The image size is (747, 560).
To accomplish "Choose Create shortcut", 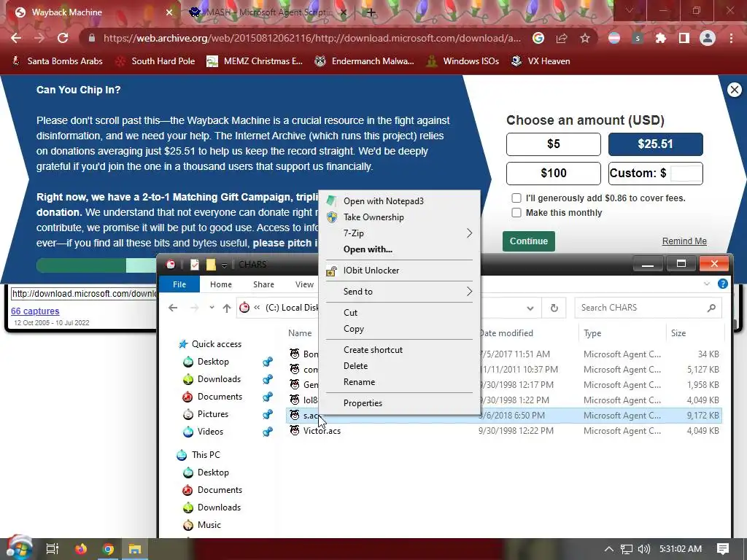I will [x=400, y=350].
